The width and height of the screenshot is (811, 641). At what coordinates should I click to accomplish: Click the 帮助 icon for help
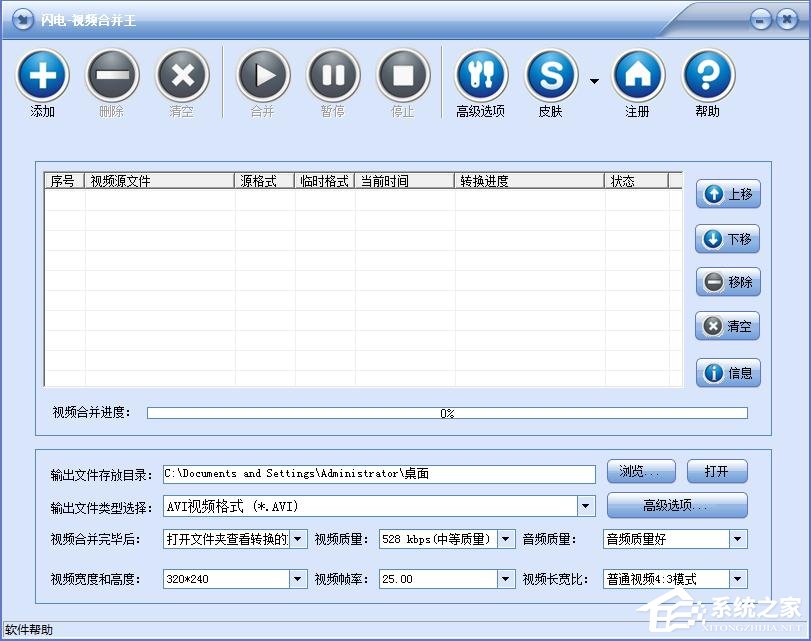coord(707,76)
